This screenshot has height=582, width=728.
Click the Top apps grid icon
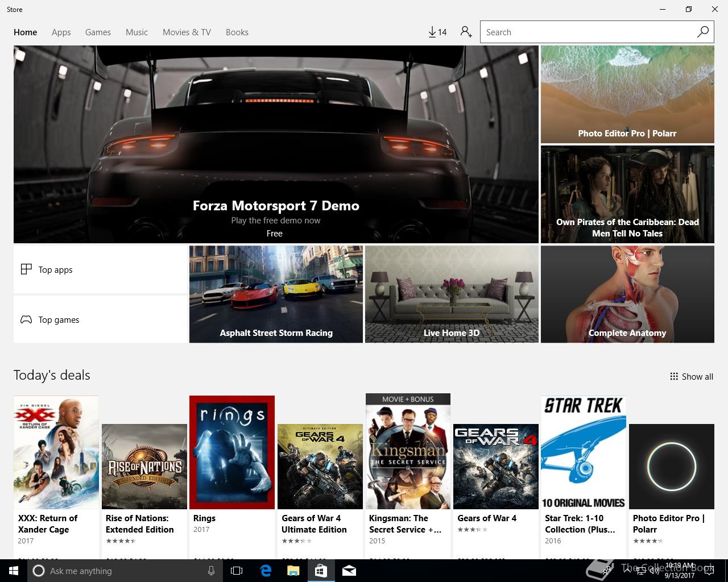coord(26,269)
